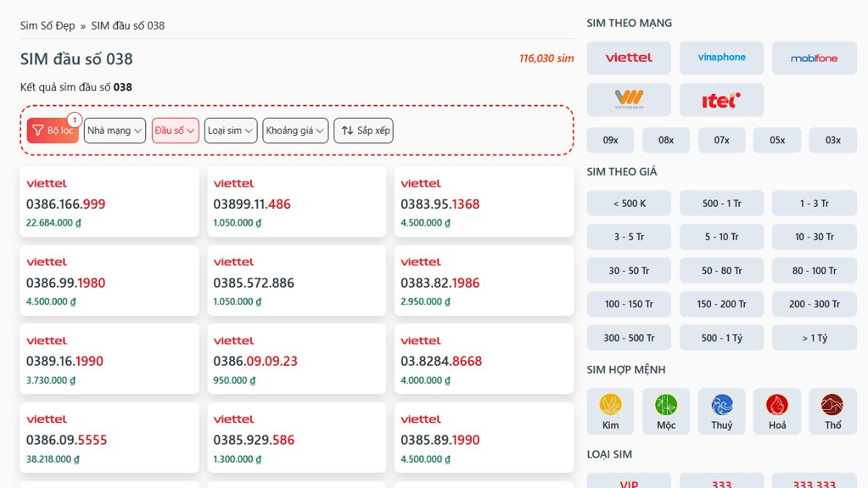The image size is (868, 488).
Task: Click Viettel logo on 0383.95.1368 card
Action: 421,184
